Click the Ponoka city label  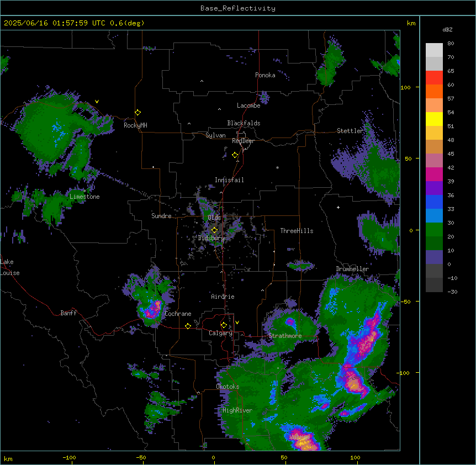[x=265, y=75]
